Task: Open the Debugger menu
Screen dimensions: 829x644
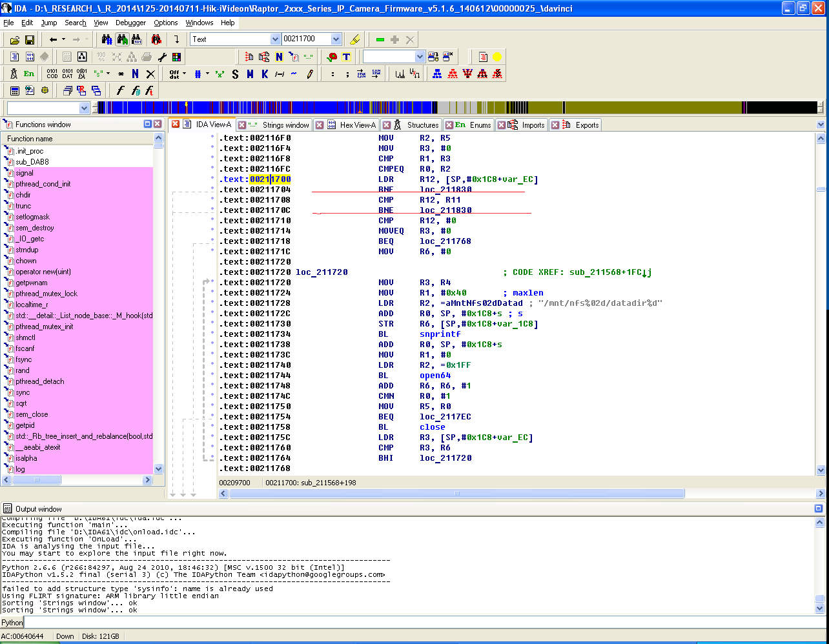Action: click(130, 23)
